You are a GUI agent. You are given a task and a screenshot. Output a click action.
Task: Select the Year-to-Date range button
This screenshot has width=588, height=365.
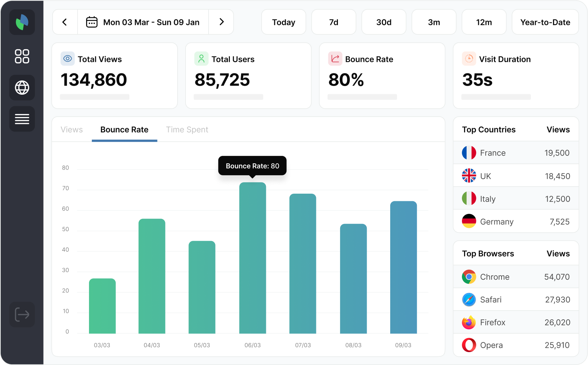(545, 22)
